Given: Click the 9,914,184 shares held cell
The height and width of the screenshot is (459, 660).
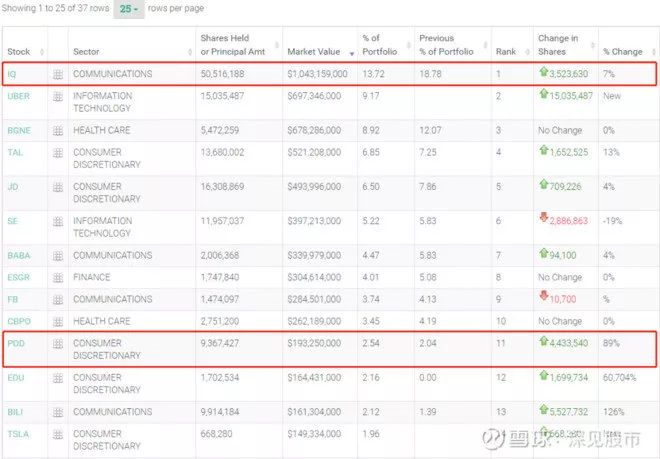Looking at the screenshot, I should click(220, 412).
